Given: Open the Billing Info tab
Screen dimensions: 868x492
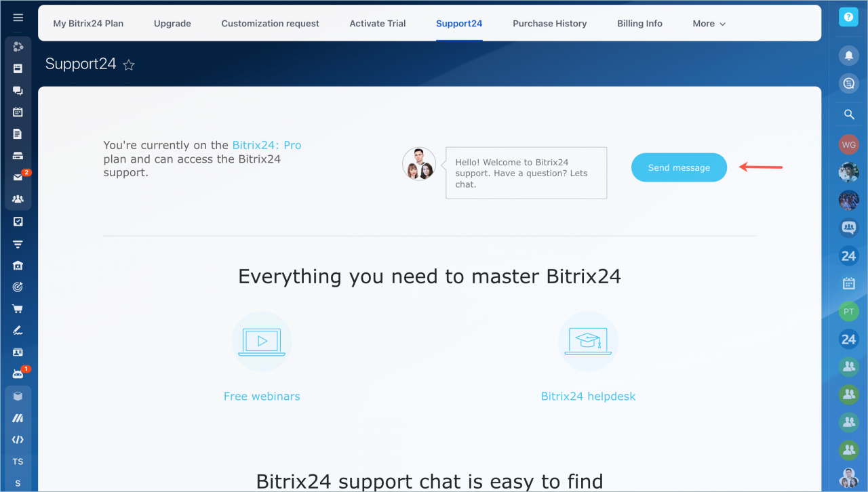Looking at the screenshot, I should [x=639, y=23].
